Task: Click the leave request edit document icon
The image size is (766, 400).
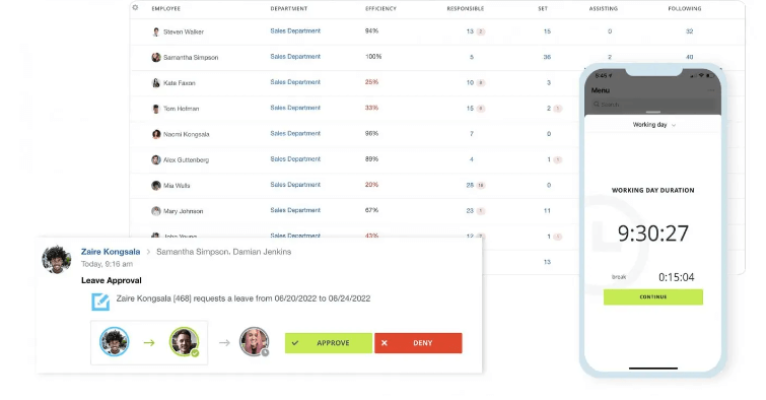Action: pos(100,301)
